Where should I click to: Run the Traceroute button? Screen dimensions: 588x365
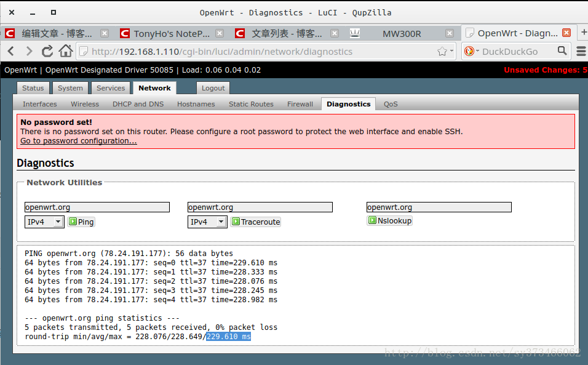[255, 222]
